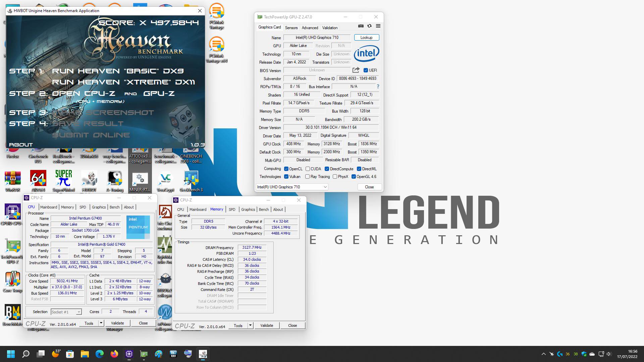Open the AIDA64 desktop icon
This screenshot has height=362, width=644.
38,181
